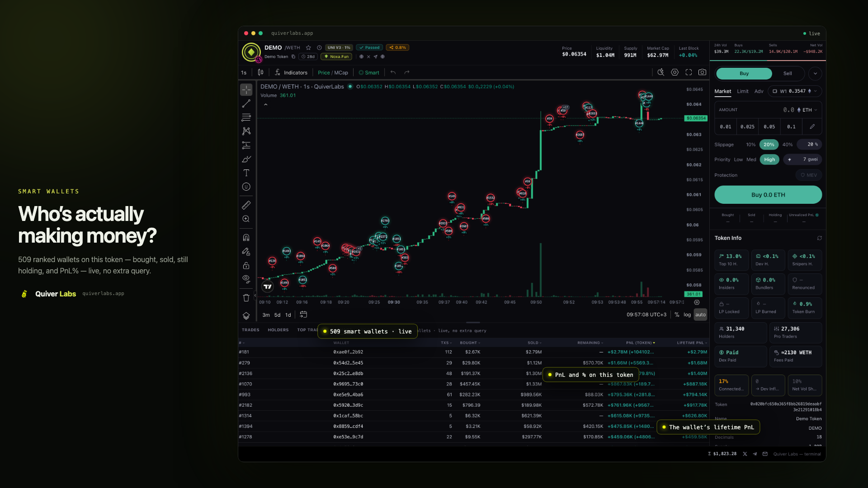This screenshot has width=868, height=488.
Task: Toggle hide all drawings eye icon
Action: pyautogui.click(x=246, y=279)
